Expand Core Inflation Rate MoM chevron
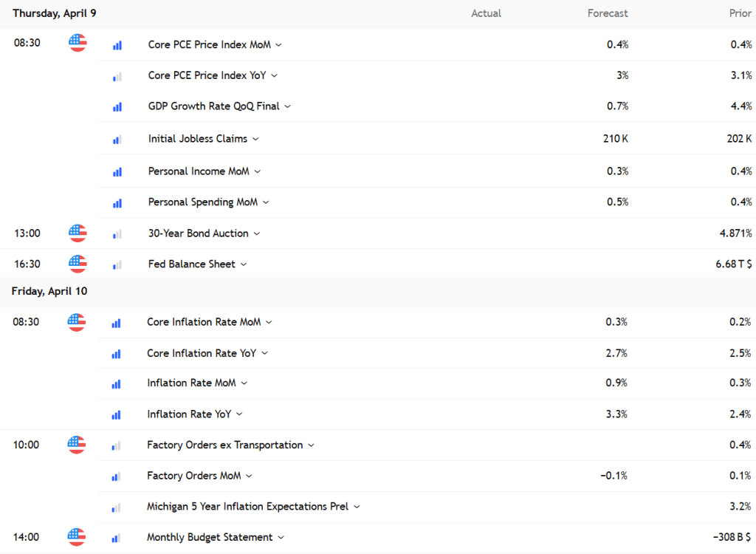756x554 pixels. coord(269,322)
